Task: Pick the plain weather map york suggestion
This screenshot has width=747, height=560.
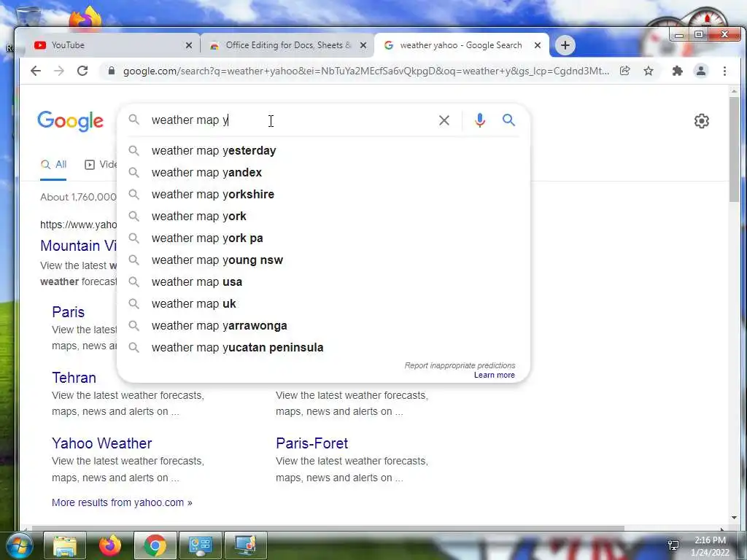Action: coord(323,216)
